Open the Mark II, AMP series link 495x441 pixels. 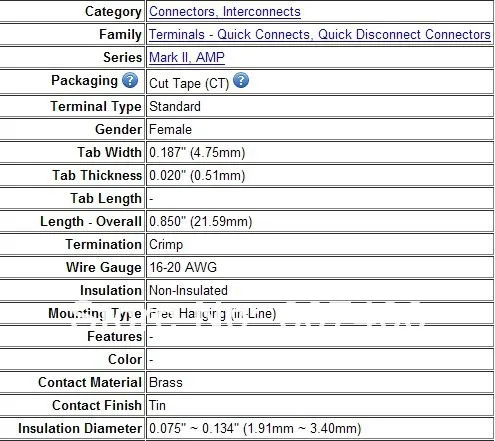coord(187,57)
